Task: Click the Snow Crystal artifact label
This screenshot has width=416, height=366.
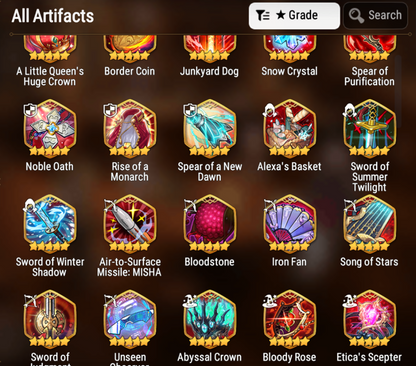Action: (289, 71)
